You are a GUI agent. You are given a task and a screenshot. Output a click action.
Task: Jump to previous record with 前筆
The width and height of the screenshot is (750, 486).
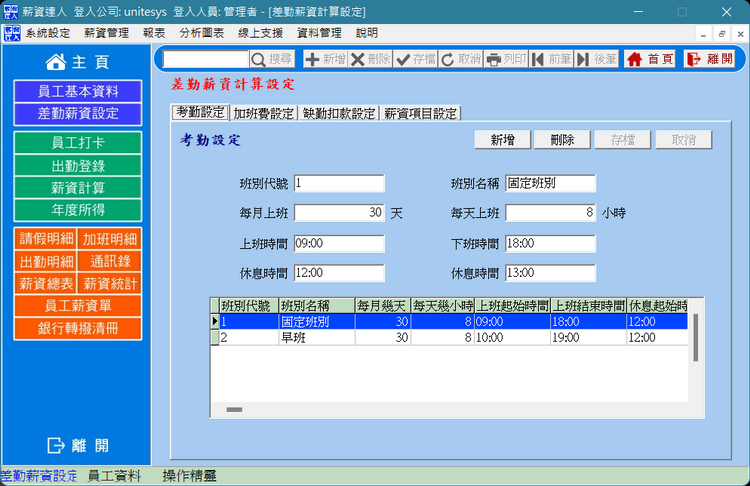click(551, 59)
